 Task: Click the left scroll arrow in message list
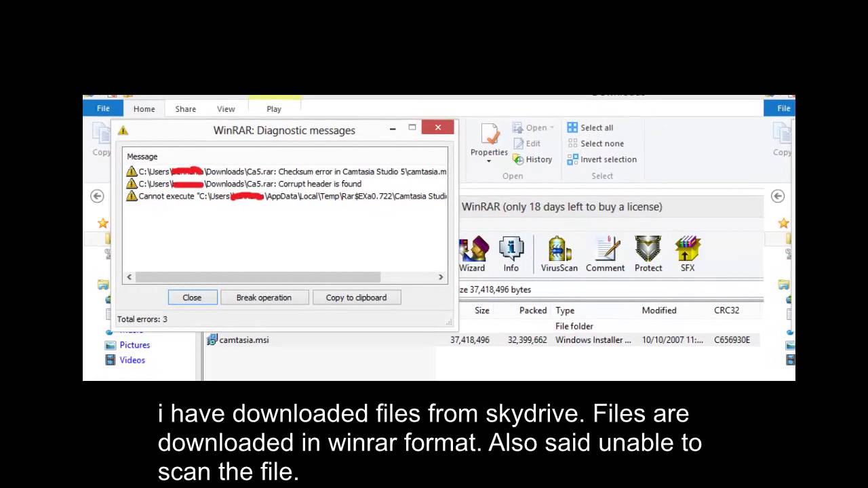pyautogui.click(x=129, y=277)
